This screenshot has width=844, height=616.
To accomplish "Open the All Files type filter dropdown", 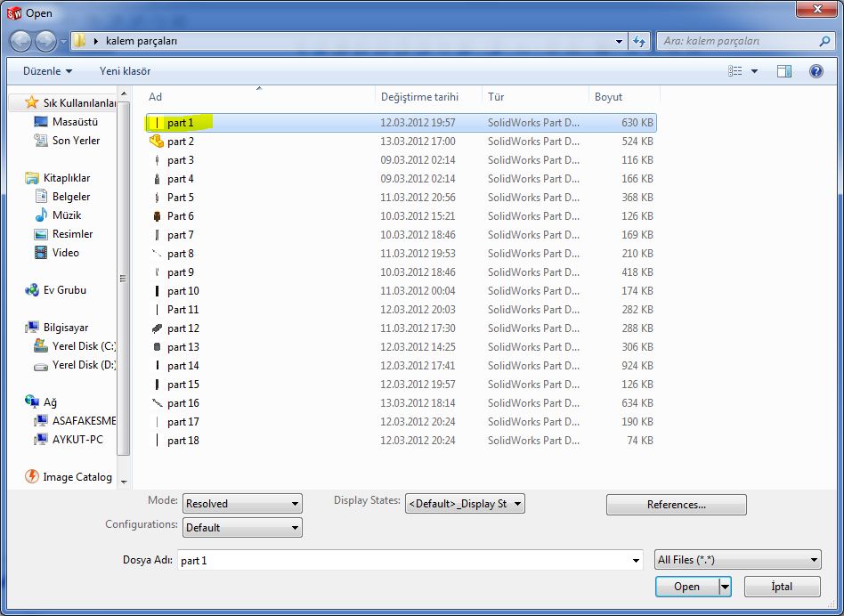I will pyautogui.click(x=737, y=560).
